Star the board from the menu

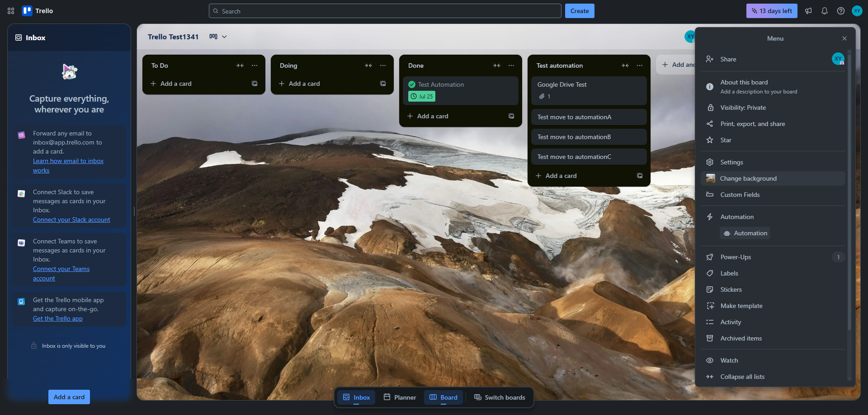click(x=773, y=140)
